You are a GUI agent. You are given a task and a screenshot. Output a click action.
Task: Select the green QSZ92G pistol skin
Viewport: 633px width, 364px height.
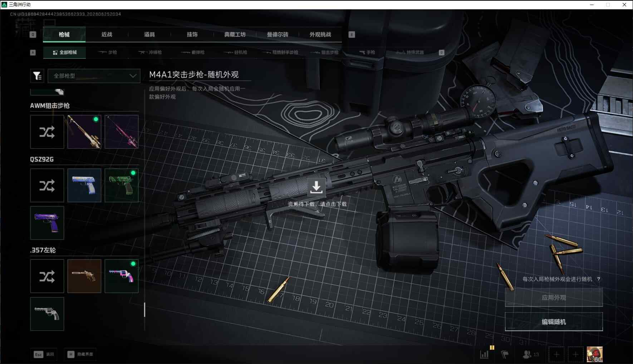click(122, 185)
